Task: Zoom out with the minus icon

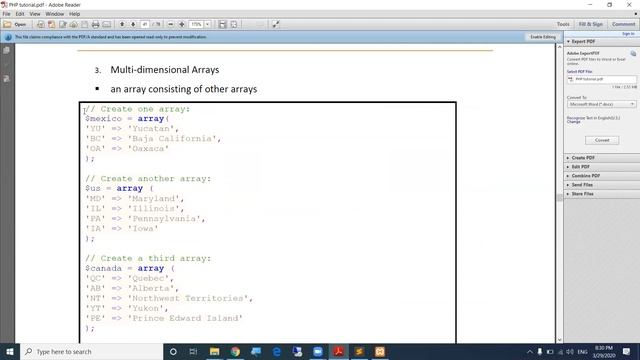Action: pos(171,24)
